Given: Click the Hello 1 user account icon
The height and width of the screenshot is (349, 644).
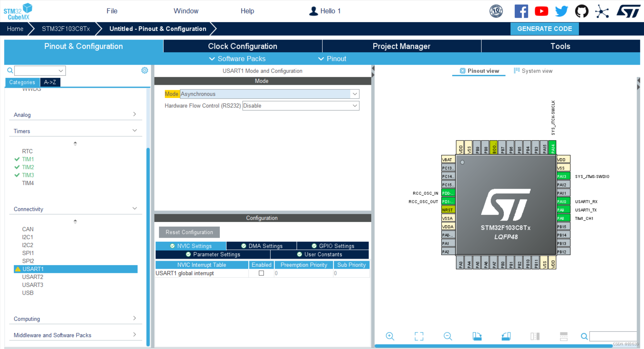Looking at the screenshot, I should coord(313,11).
